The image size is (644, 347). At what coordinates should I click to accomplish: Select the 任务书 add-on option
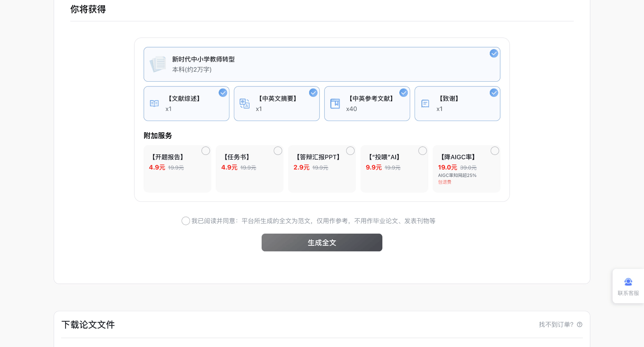tap(278, 151)
